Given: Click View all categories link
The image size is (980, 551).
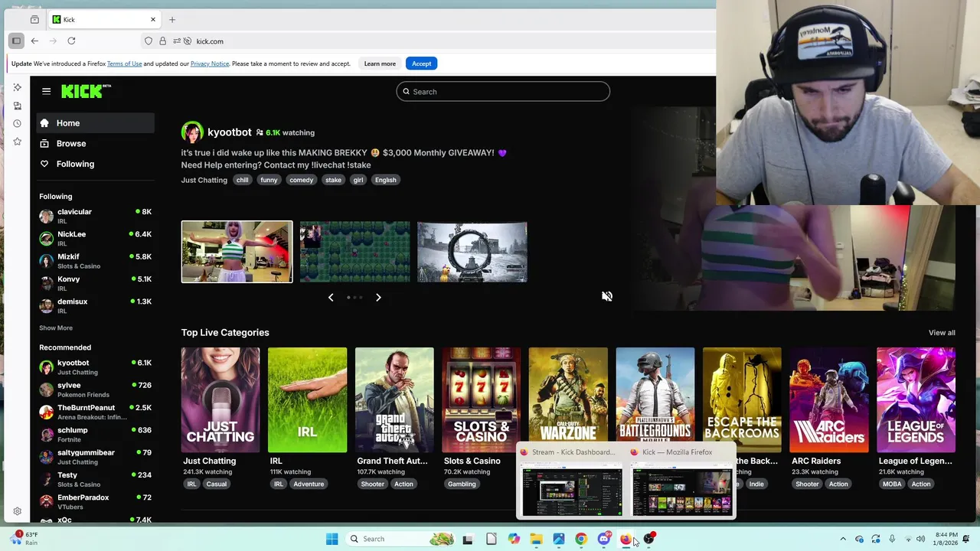Looking at the screenshot, I should [x=942, y=333].
